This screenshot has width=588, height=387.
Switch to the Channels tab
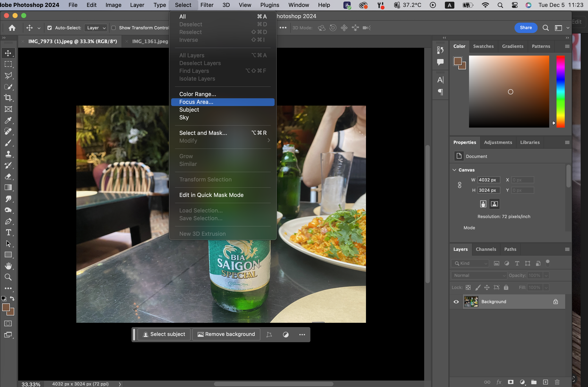click(x=486, y=249)
